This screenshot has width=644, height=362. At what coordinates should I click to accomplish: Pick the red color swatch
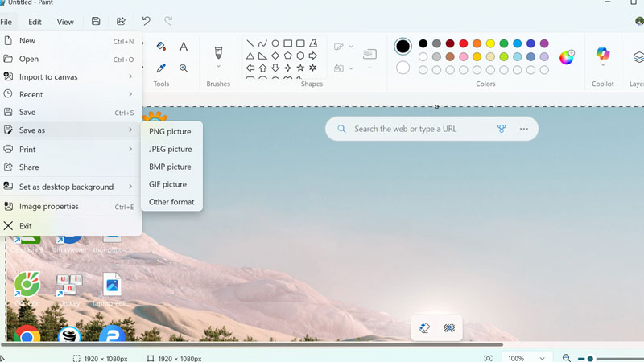click(464, 43)
